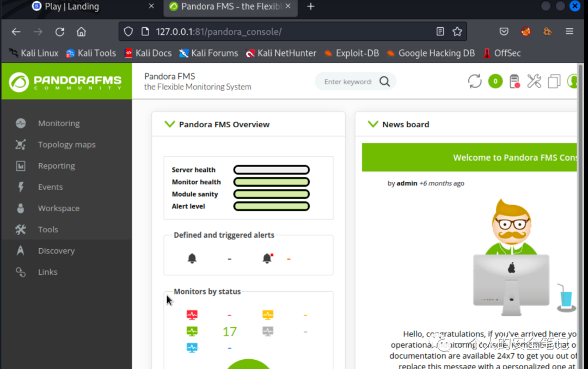The height and width of the screenshot is (369, 588).
Task: Click the Monitor health status bar
Action: pos(272,182)
